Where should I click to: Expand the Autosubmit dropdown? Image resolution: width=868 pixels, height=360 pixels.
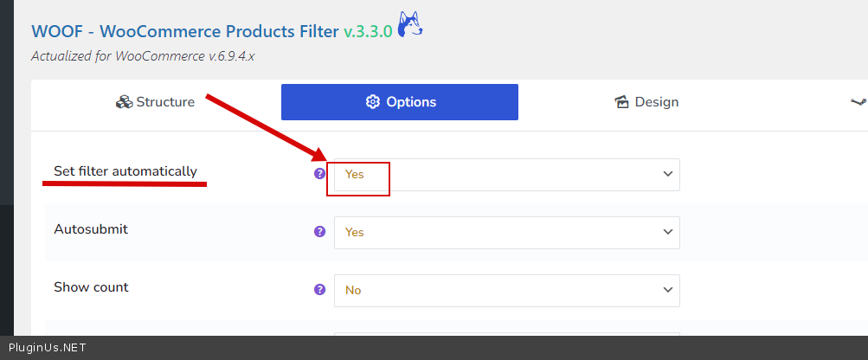point(506,232)
